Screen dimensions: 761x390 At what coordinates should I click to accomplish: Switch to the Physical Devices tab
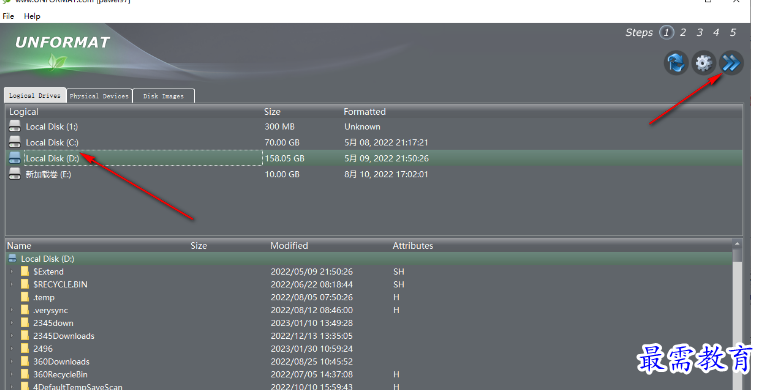coord(99,96)
